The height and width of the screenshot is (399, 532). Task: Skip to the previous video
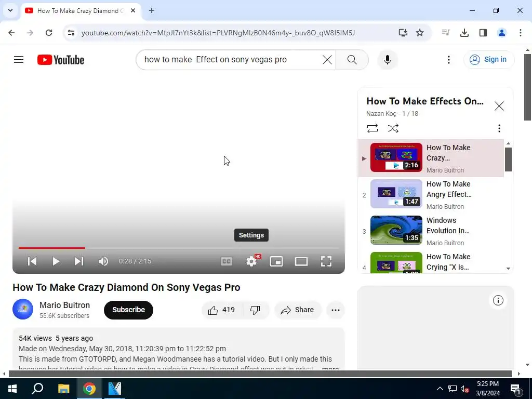(x=32, y=261)
